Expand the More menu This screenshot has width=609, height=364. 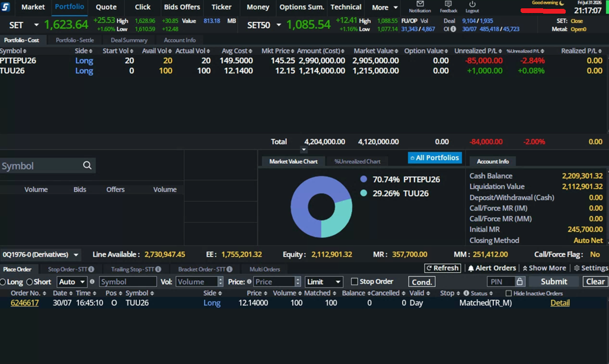tap(384, 7)
